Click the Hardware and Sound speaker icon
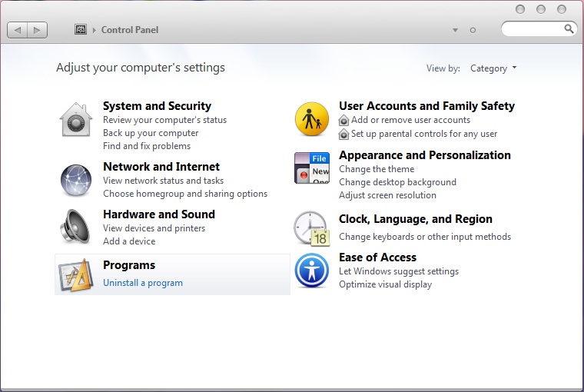 [x=76, y=227]
